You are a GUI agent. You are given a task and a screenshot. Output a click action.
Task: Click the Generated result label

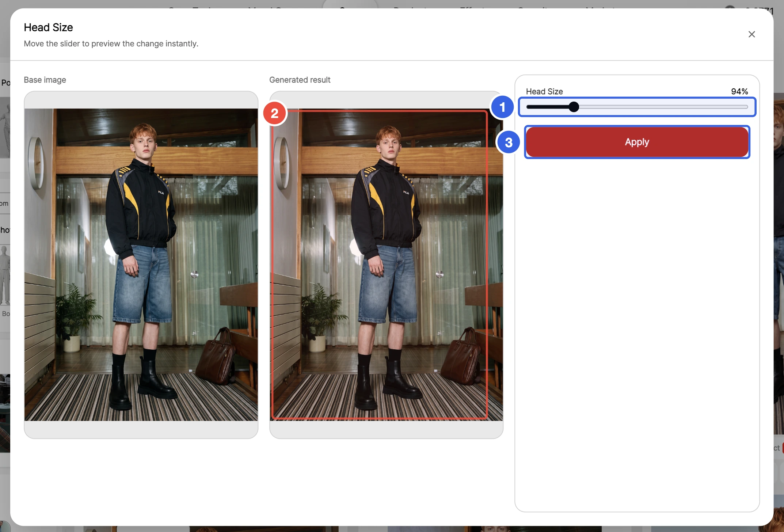(300, 80)
